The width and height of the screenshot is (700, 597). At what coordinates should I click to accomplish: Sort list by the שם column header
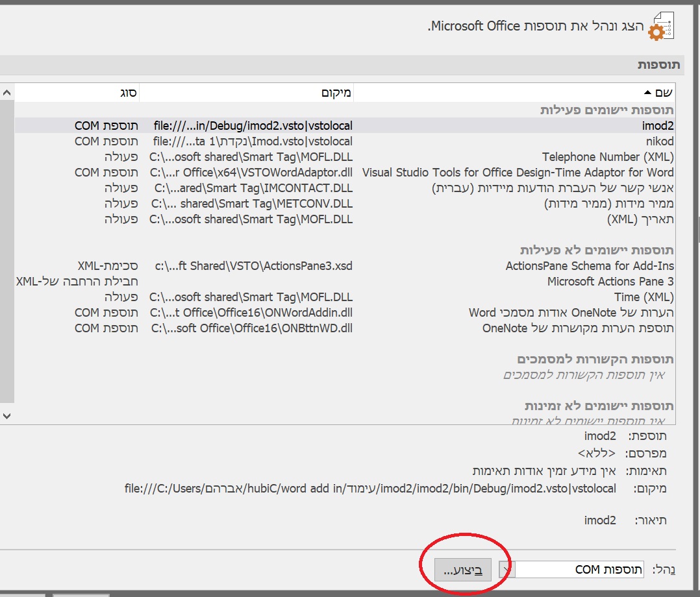(514, 93)
